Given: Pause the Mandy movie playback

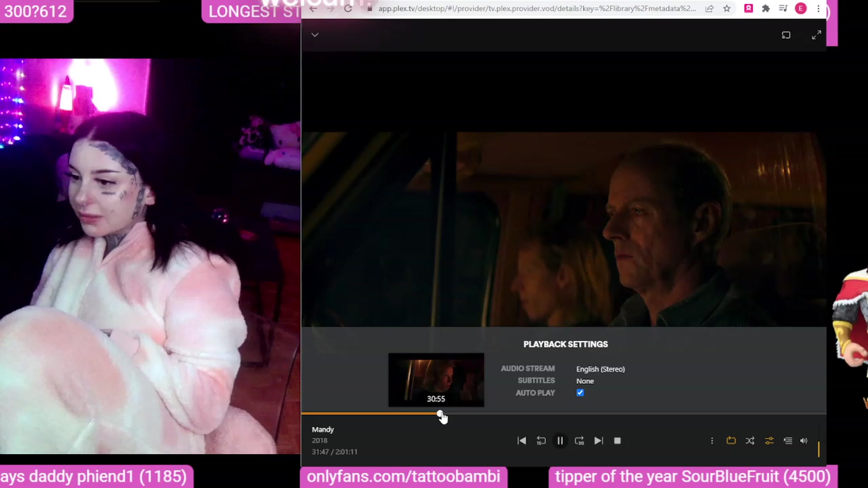Looking at the screenshot, I should click(x=560, y=441).
